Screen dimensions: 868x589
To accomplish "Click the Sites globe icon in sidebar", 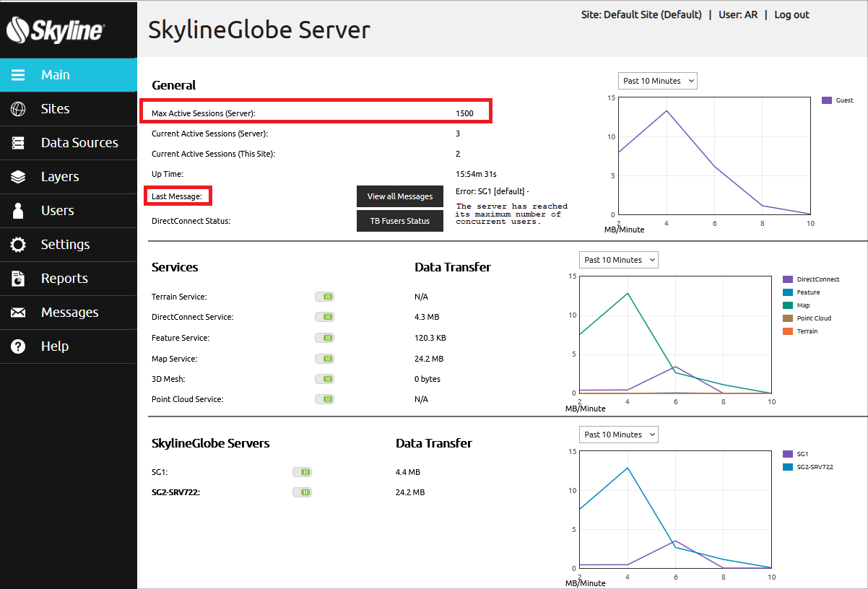I will pos(18,109).
